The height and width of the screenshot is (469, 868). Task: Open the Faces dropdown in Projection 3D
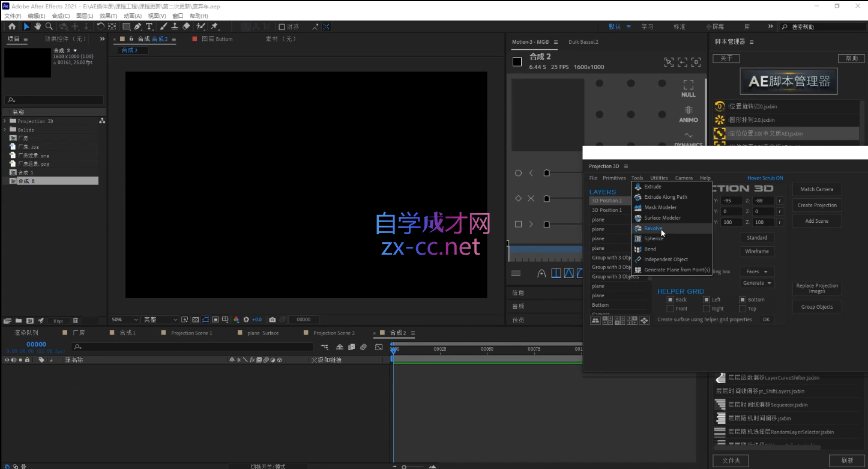coord(757,271)
